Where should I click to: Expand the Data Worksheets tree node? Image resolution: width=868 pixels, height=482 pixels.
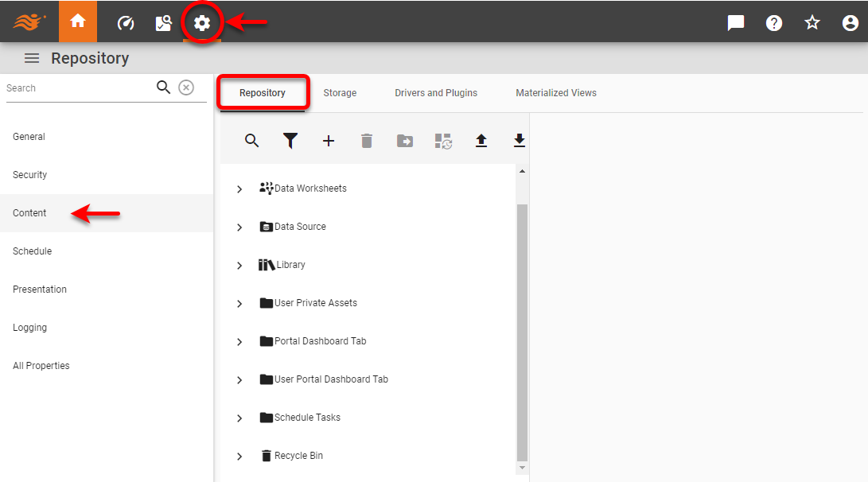pos(239,189)
